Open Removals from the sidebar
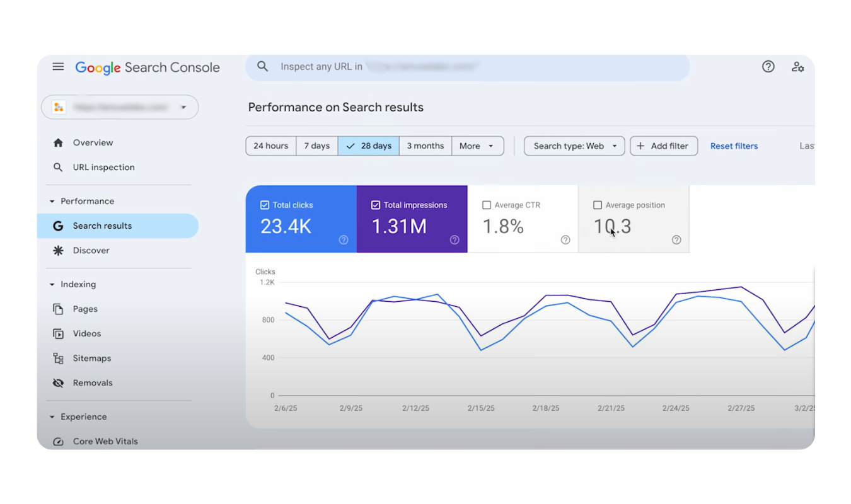Viewport: 851px width, 504px height. pyautogui.click(x=92, y=382)
